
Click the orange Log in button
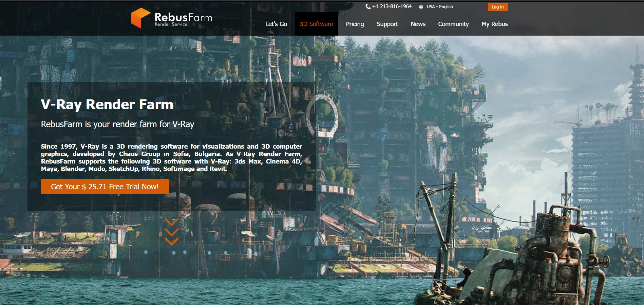tap(498, 7)
